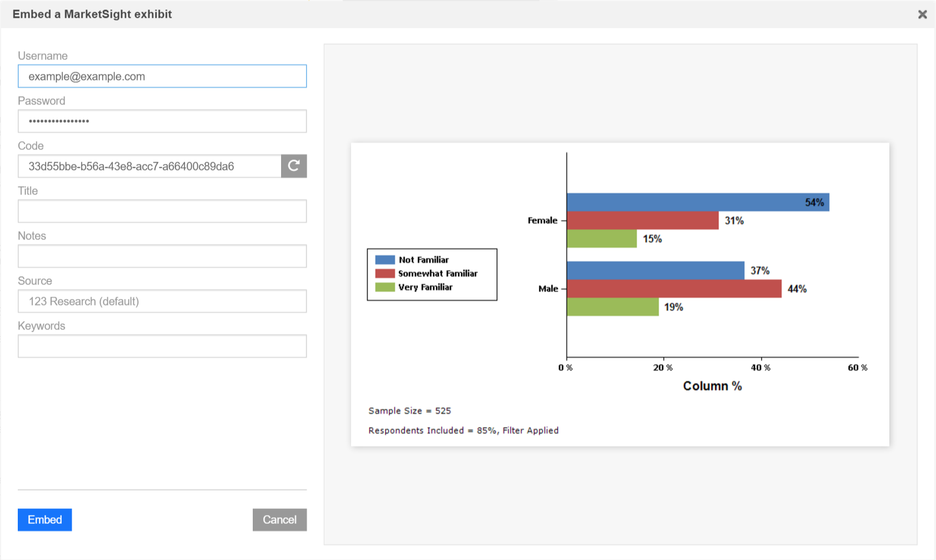
Task: Click the Column % axis label
Action: pyautogui.click(x=712, y=386)
